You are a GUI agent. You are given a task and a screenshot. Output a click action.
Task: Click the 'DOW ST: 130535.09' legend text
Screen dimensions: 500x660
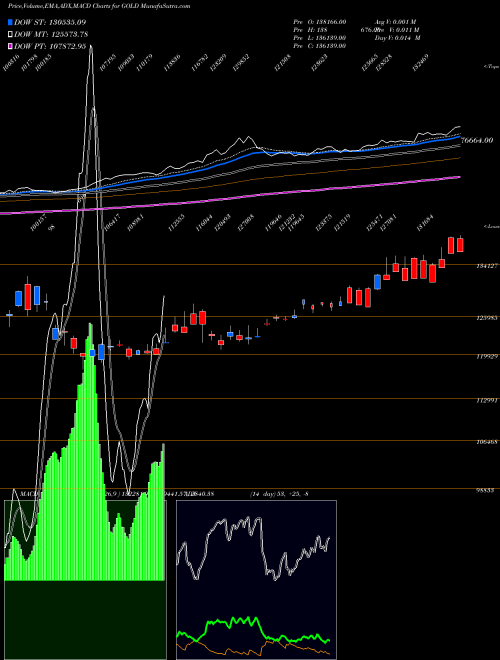[50, 22]
